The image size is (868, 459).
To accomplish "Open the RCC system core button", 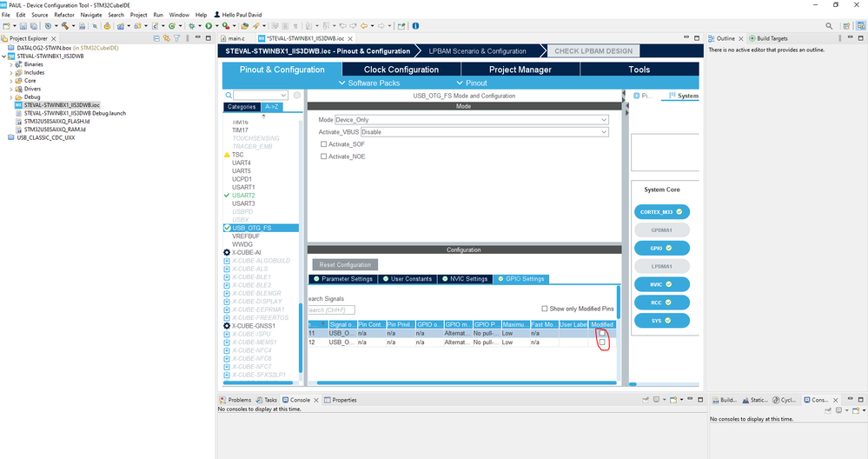I will point(661,303).
